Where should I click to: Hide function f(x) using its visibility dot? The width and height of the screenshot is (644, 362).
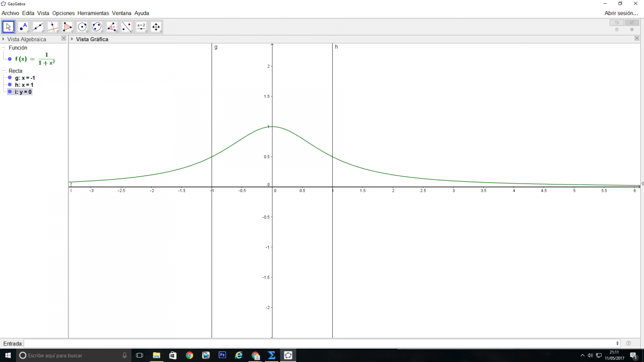point(10,59)
